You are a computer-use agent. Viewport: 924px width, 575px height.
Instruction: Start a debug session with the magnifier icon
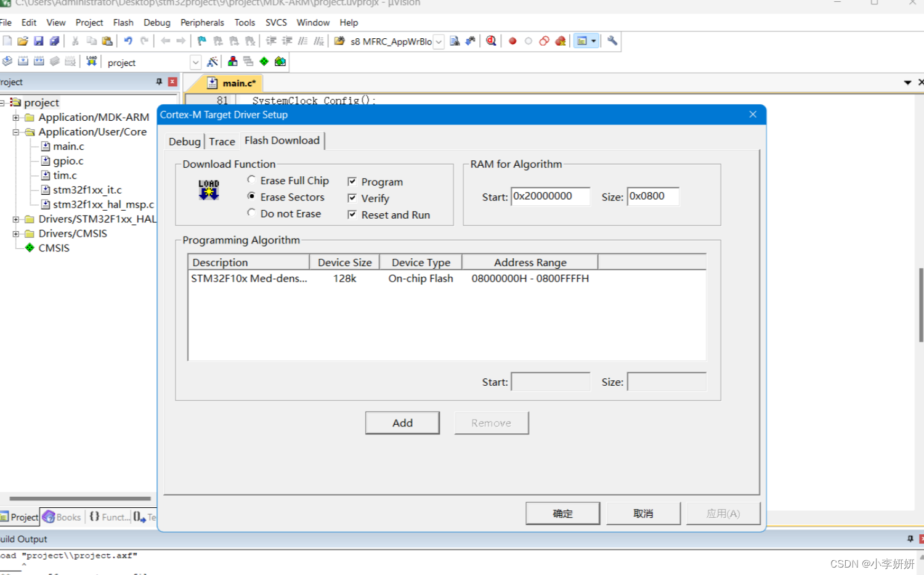[x=491, y=41]
